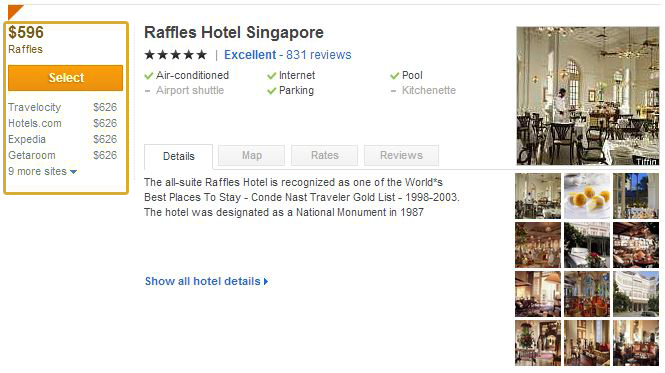Open the Map tab
Screen dimensions: 665x373
[251, 155]
